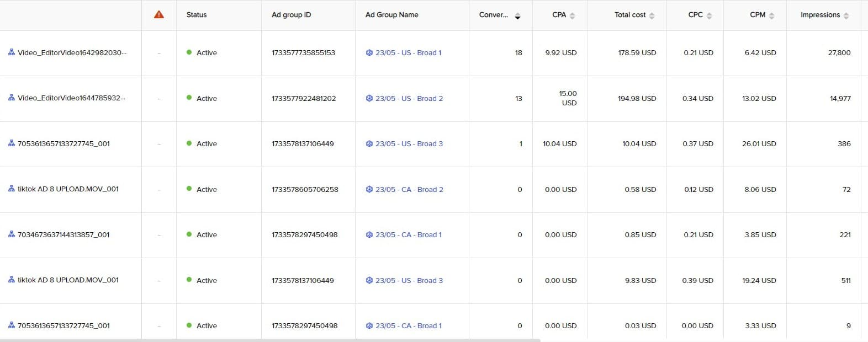Click conversions value 13
Viewport: 868px width, 342px height.
click(x=518, y=98)
